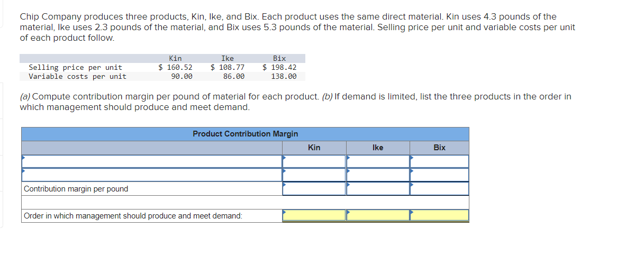Select the Ike column header in answer table
The image size is (644, 255).
[378, 148]
